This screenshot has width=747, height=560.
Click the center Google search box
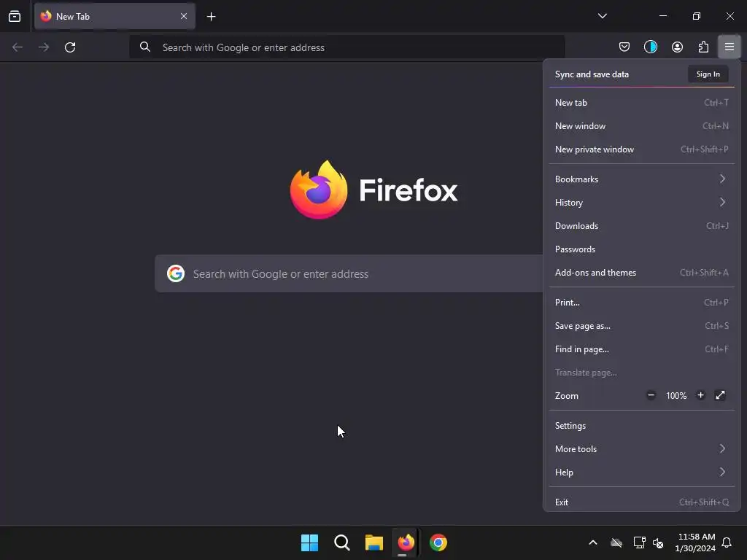coord(349,274)
